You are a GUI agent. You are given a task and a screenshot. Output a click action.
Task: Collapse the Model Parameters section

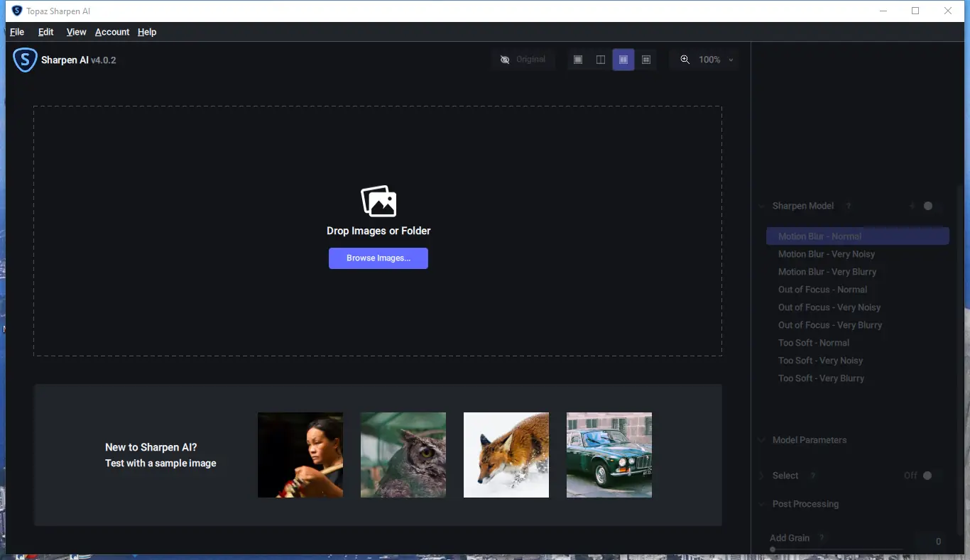[x=763, y=441]
